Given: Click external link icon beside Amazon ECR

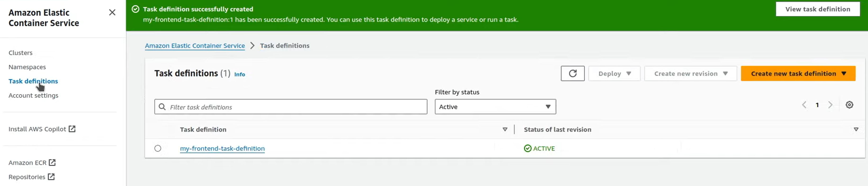Looking at the screenshot, I should click(52, 163).
